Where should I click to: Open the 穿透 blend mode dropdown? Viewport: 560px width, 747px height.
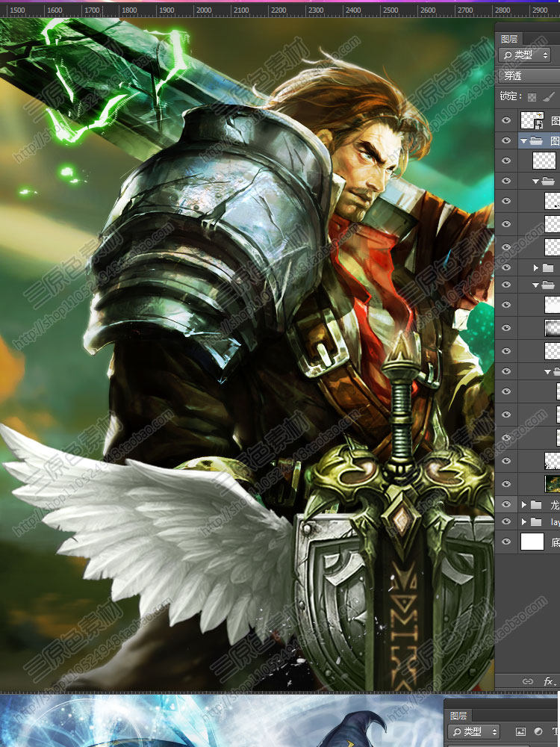529,75
